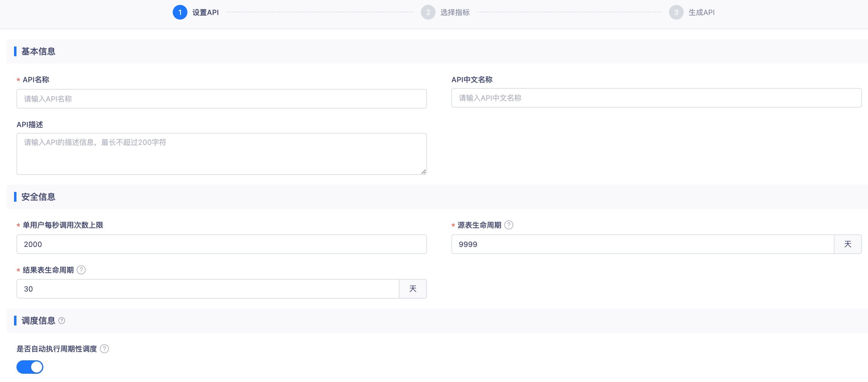
Task: Click the 结果表生命周期 label text
Action: [x=48, y=270]
